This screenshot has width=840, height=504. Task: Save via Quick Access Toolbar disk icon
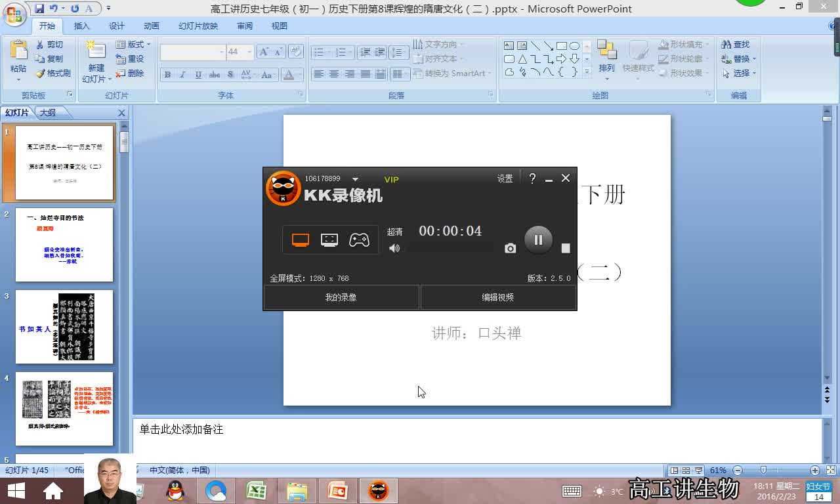click(40, 9)
